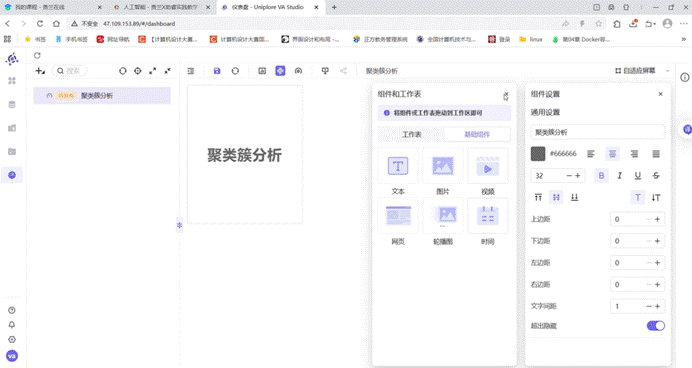Screen dimensions: 692x368
Task: Click the blue save disk icon
Action: [217, 71]
